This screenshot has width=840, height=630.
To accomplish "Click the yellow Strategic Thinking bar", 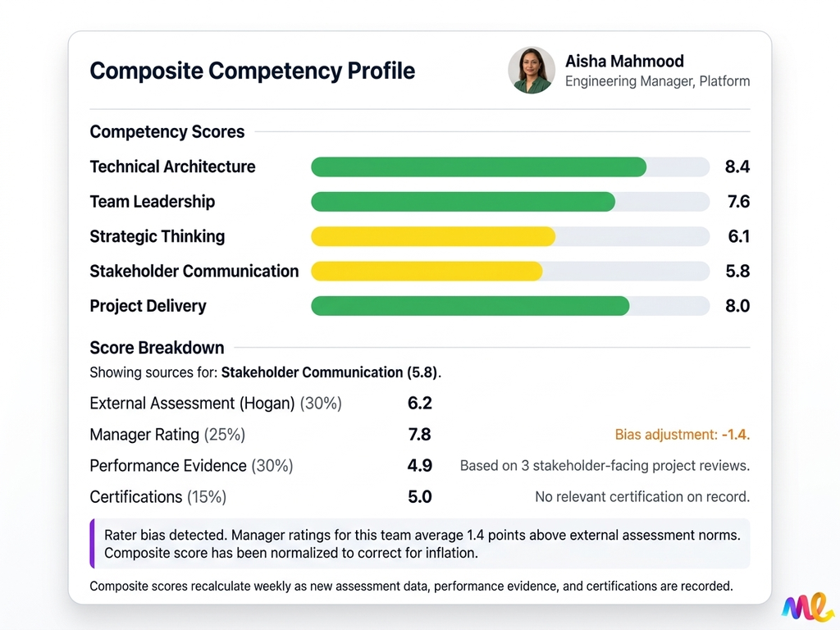I will point(433,236).
